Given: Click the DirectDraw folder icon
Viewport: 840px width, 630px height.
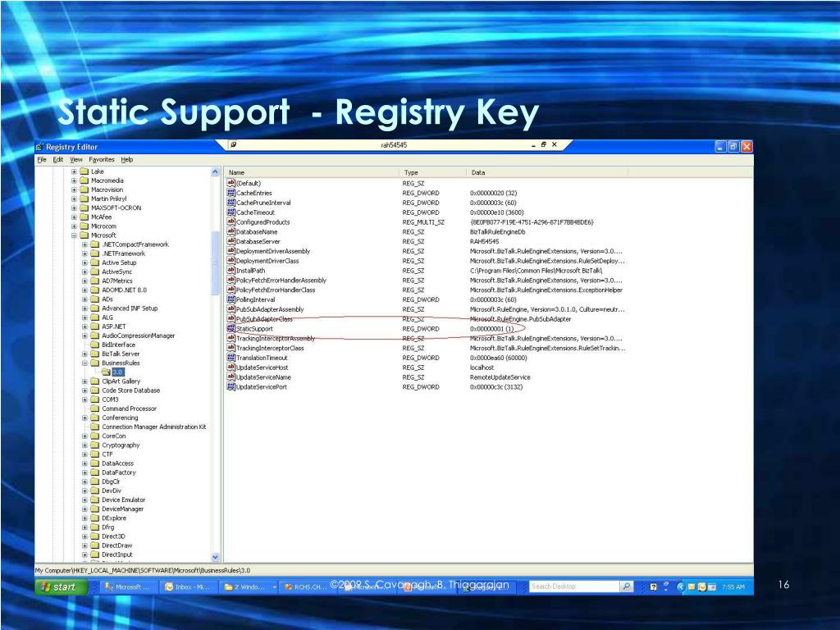Looking at the screenshot, I should click(95, 546).
